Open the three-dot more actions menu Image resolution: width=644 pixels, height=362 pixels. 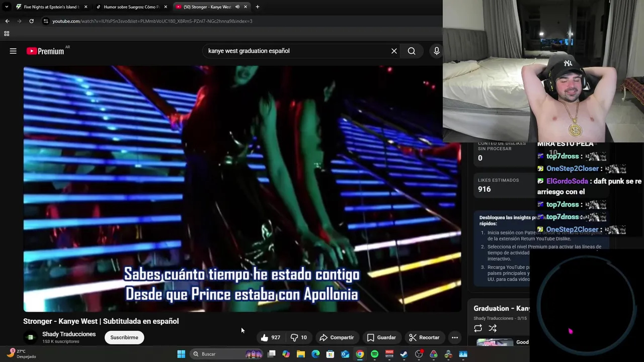[x=455, y=337]
